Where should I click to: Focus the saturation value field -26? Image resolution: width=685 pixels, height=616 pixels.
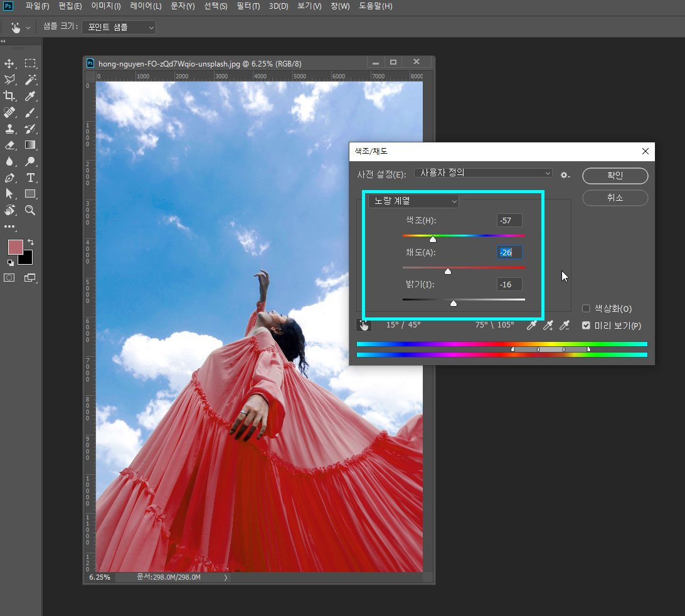(x=509, y=253)
